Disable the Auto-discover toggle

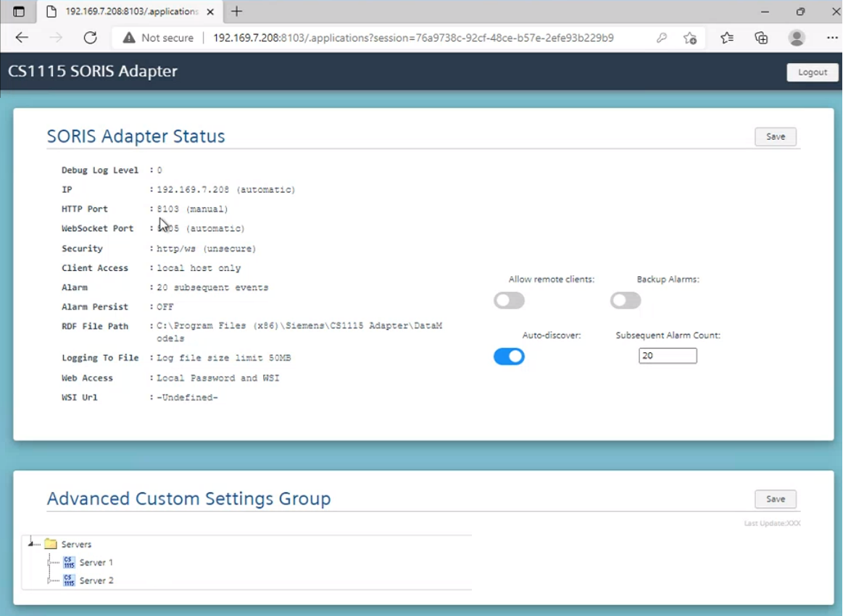tap(509, 356)
